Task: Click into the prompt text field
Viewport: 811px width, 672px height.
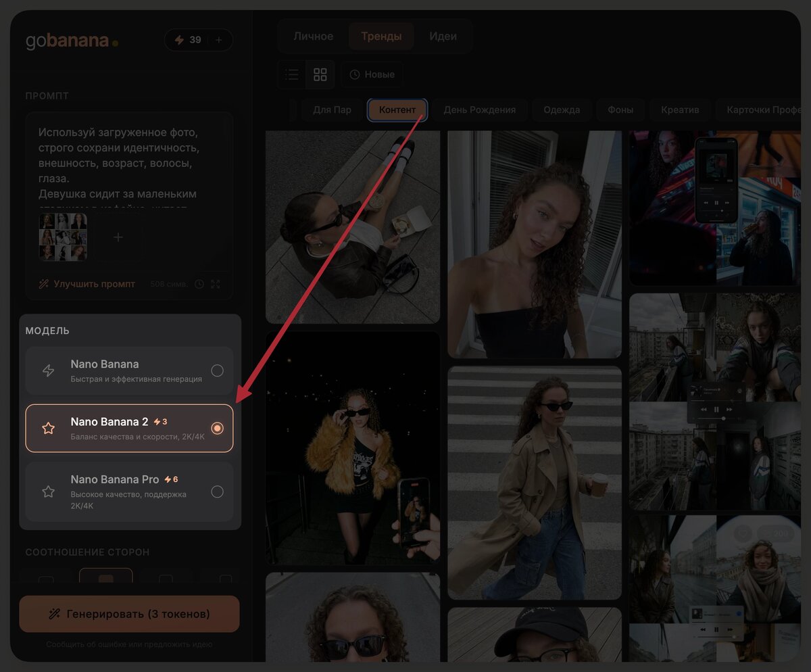Action: (128, 163)
